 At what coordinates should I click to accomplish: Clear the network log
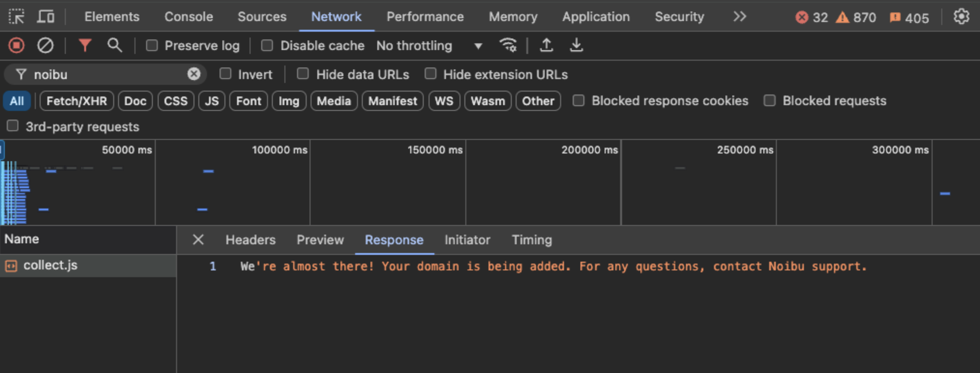pos(45,45)
